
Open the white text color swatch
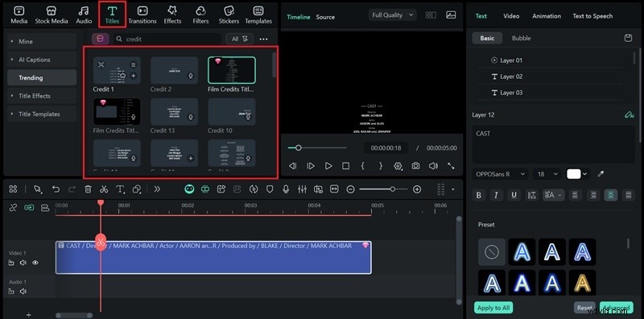pyautogui.click(x=574, y=174)
